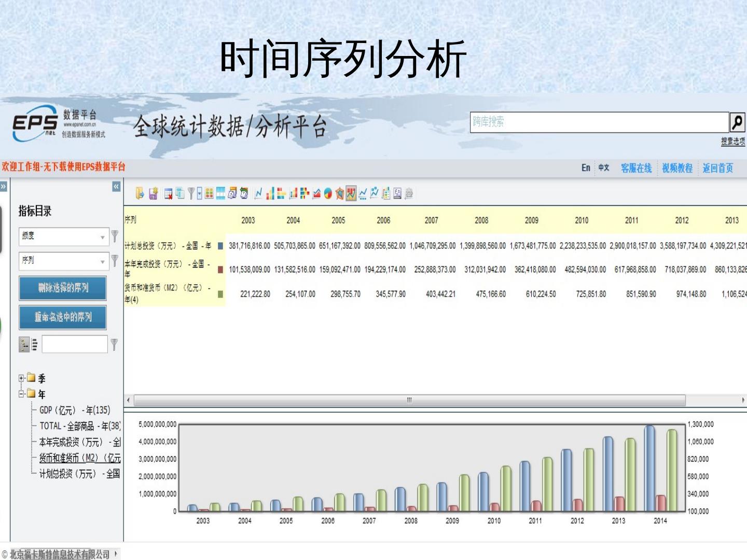
Task: Click the blue swatch for 计划总投资 series
Action: [220, 246]
